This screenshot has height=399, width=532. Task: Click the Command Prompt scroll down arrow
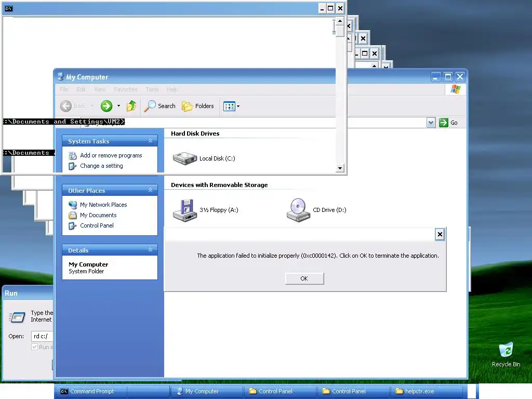[340, 168]
